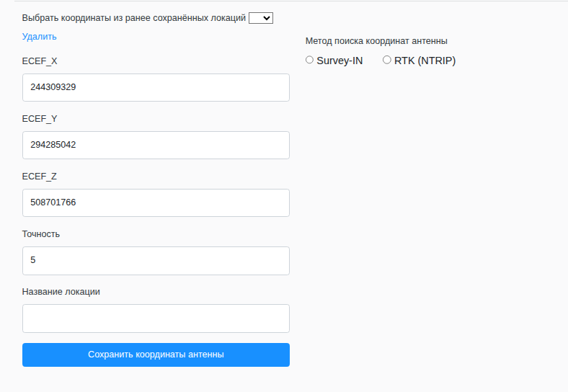Screen dimensions: 568x392
Task: Click the 244309329 value text
Action: (x=53, y=87)
